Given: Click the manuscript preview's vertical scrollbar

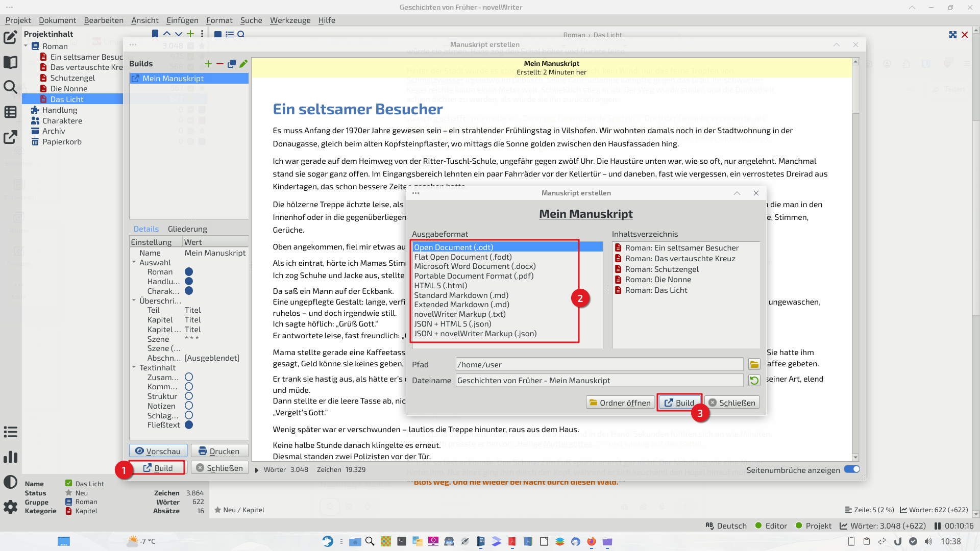Looking at the screenshot, I should point(855,255).
